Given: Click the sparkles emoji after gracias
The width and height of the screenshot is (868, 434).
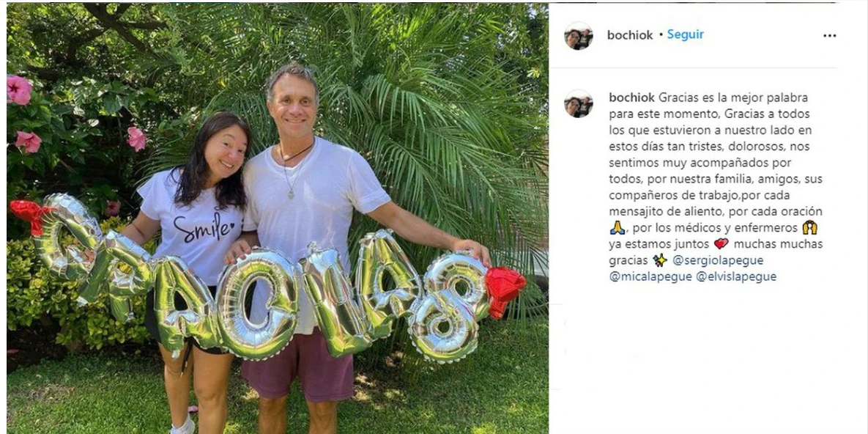Looking at the screenshot, I should point(660,260).
